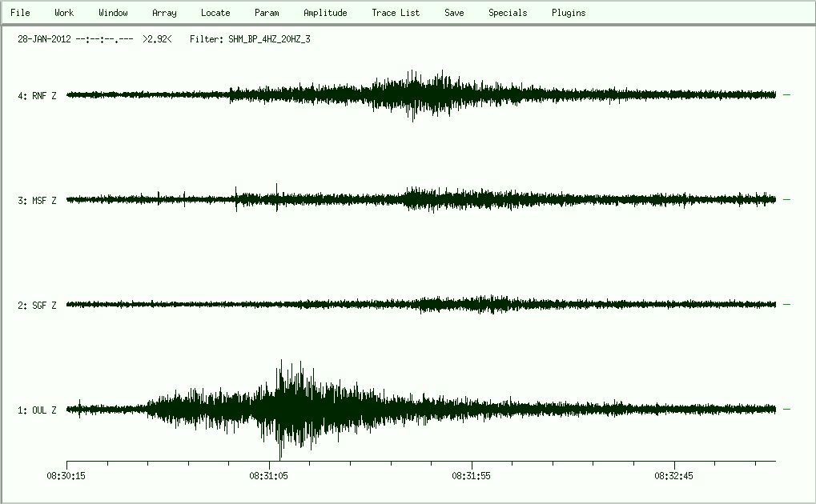Open the File menu
Viewport: 816px width, 504px height.
(20, 13)
